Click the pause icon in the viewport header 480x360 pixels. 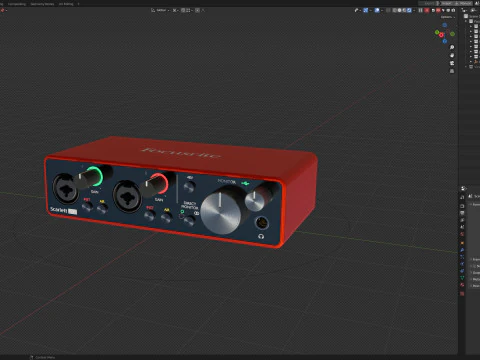(x=421, y=10)
